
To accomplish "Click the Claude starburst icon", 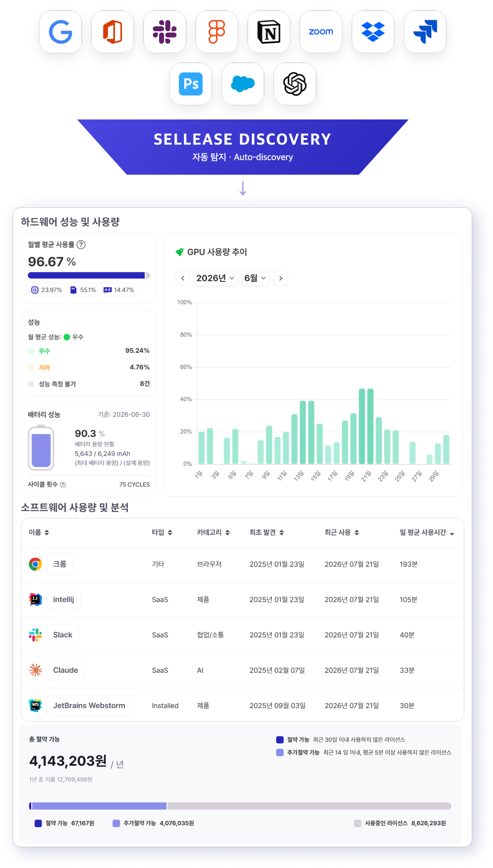I will (x=35, y=670).
